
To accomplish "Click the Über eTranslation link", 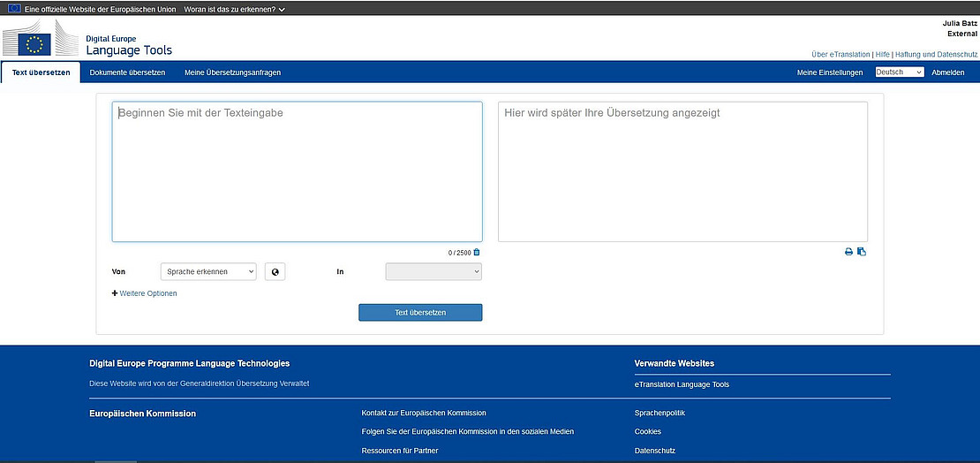I will pos(841,54).
